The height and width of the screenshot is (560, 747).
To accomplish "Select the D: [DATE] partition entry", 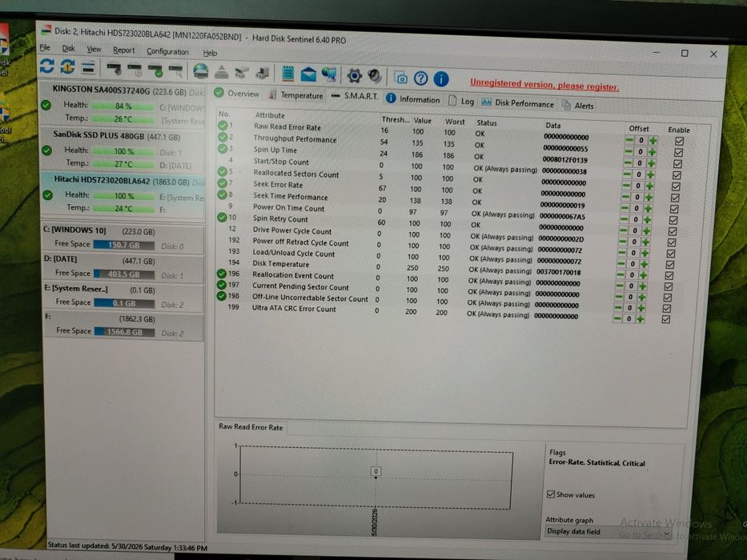I will tap(124, 266).
